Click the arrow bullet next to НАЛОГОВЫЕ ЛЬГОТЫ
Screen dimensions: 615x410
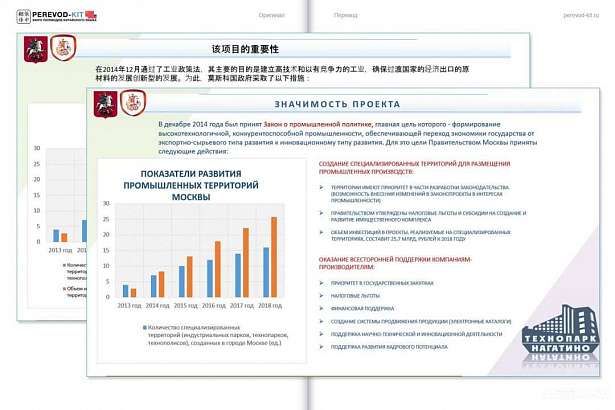[x=321, y=297]
